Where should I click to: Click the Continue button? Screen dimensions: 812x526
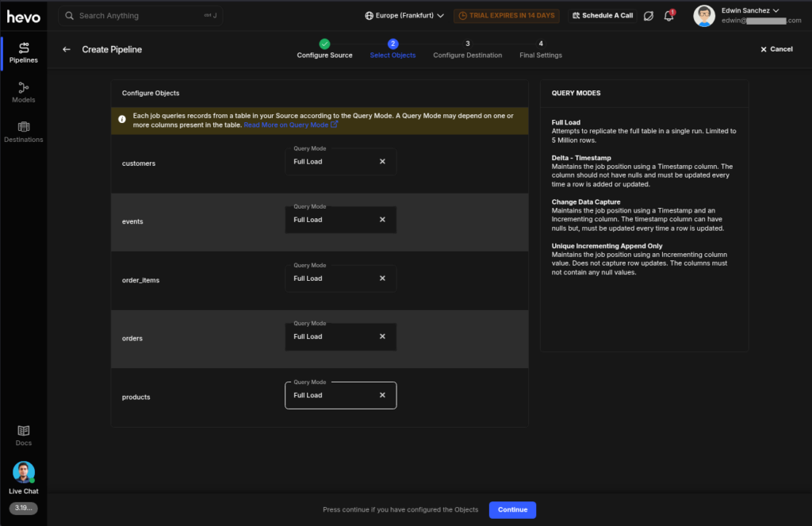512,510
